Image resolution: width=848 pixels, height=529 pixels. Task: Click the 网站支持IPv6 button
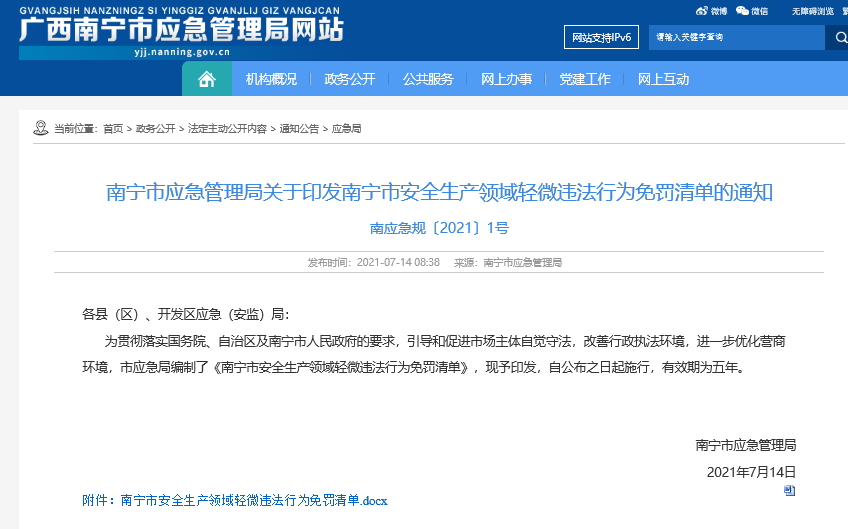pos(602,37)
